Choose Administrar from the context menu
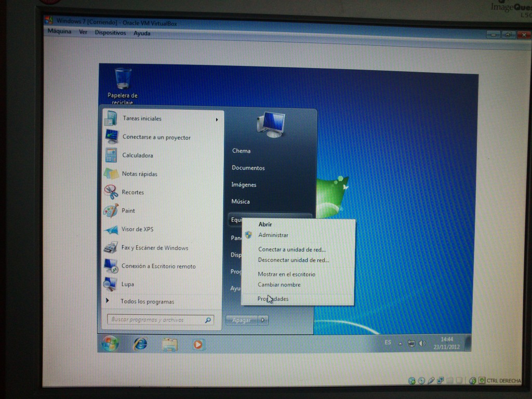Viewport: 532px width, 399px height. (x=273, y=235)
